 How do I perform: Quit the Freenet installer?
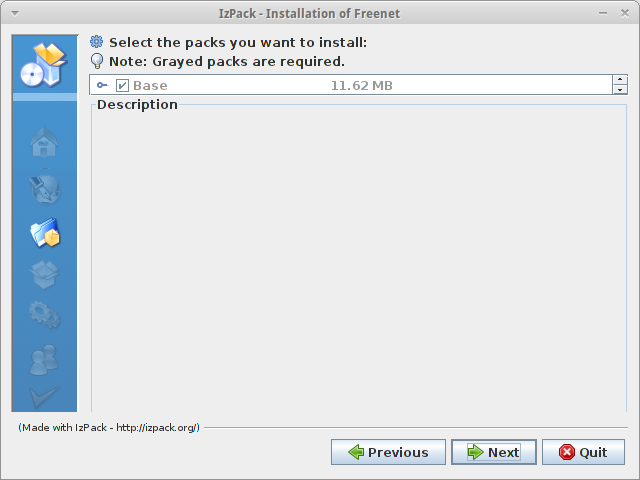tap(583, 452)
